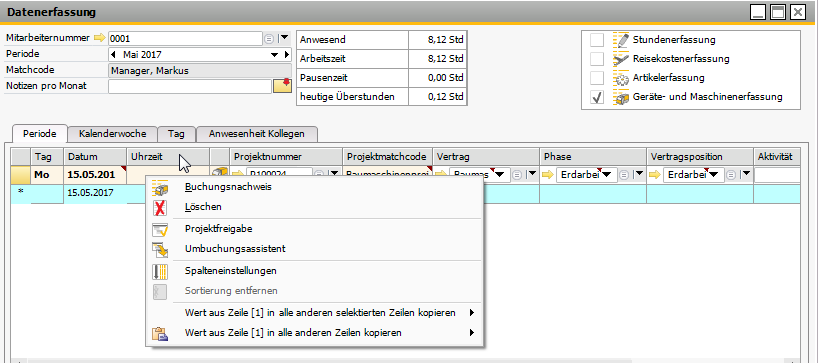Select Projektfreigabe from the context menu
This screenshot has height=363, width=818.
pos(315,228)
